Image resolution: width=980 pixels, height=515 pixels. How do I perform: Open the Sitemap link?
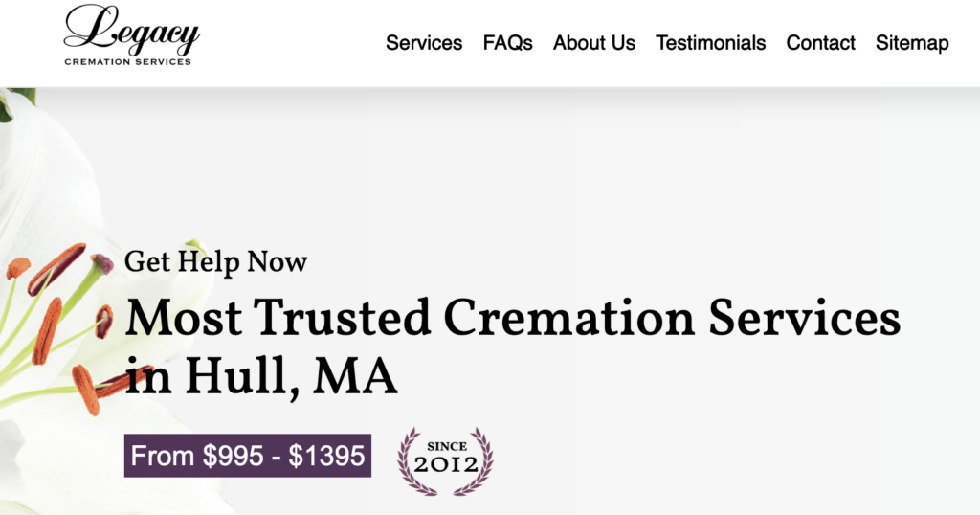coord(912,43)
